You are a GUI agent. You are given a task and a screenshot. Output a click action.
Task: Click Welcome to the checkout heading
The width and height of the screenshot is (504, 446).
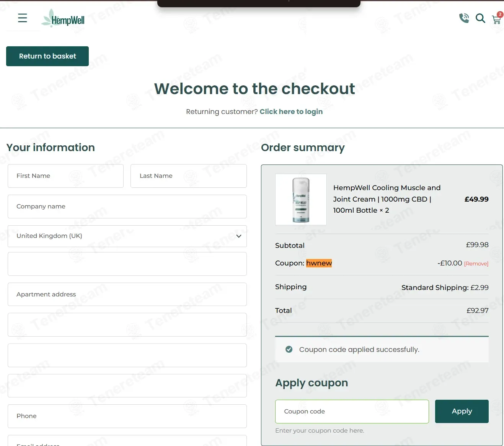pos(254,89)
